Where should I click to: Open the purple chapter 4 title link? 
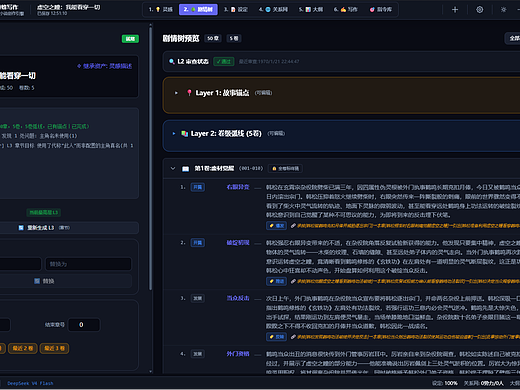238,354
